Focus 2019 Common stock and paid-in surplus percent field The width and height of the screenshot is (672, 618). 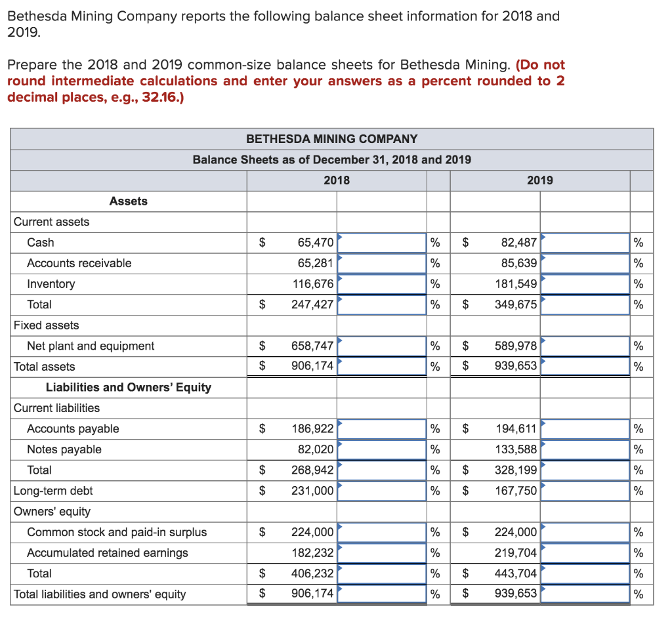tap(585, 532)
